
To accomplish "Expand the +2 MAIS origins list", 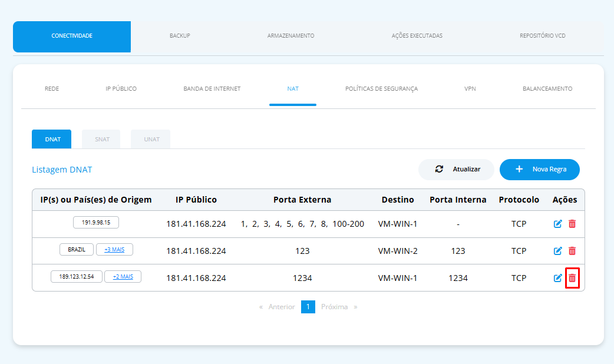I will tap(123, 276).
